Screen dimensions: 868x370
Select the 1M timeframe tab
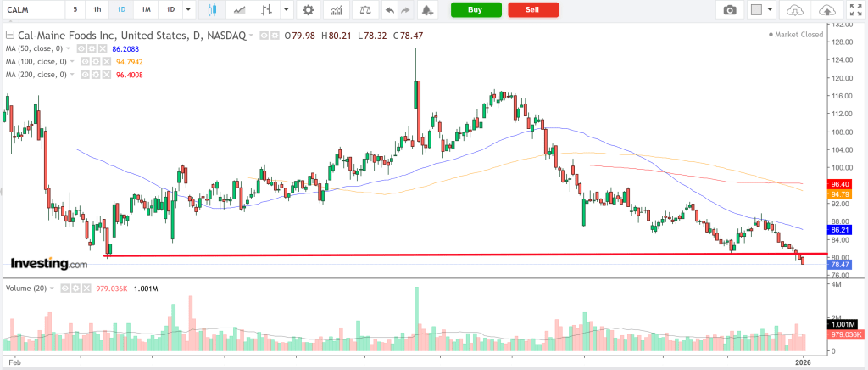[146, 10]
